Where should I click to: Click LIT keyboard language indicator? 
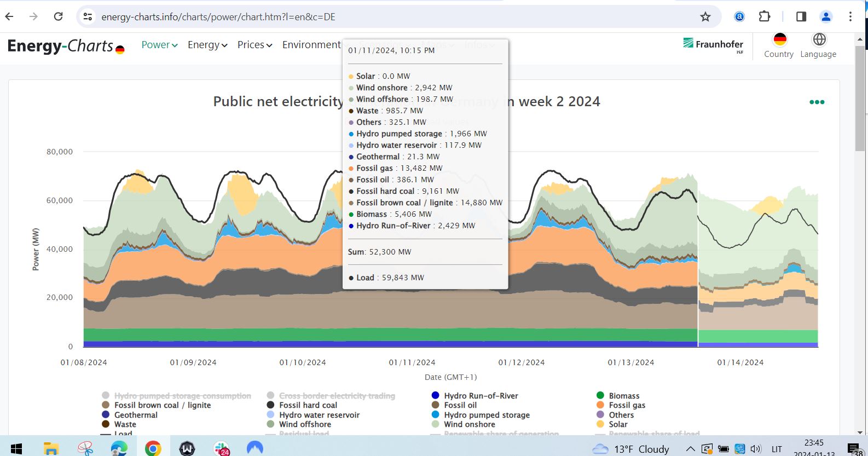[777, 449]
